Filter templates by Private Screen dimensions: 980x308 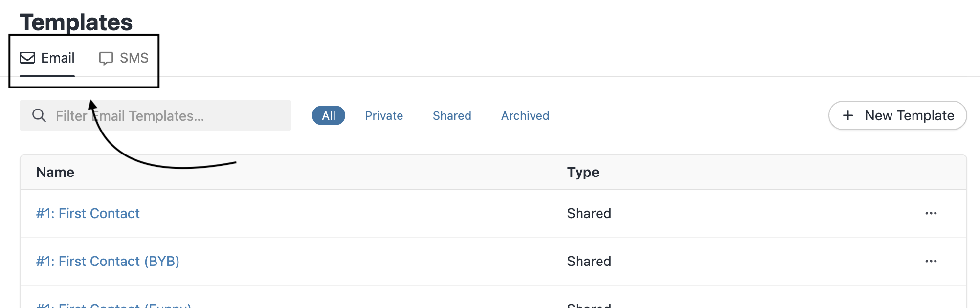click(384, 116)
